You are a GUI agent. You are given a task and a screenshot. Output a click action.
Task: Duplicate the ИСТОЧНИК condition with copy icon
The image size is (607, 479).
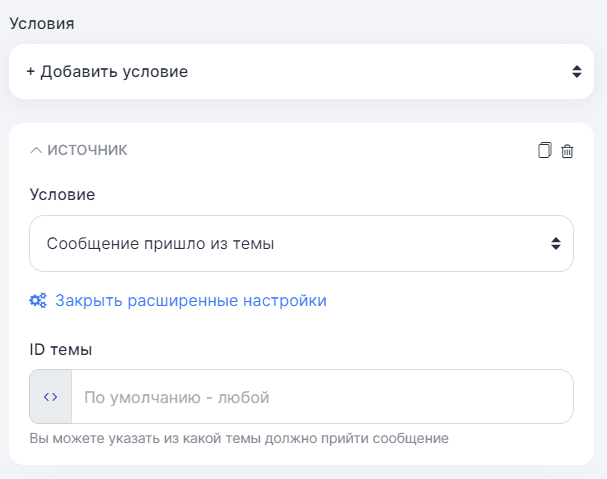tap(545, 150)
